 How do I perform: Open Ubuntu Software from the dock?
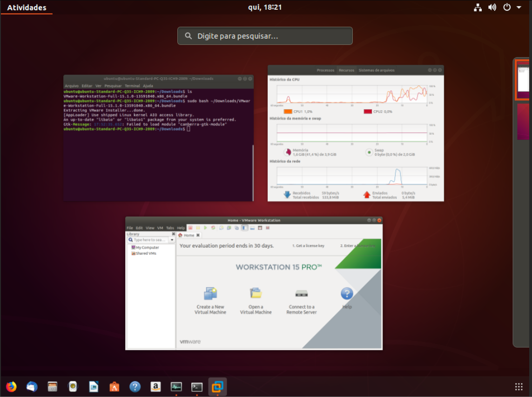coord(114,386)
